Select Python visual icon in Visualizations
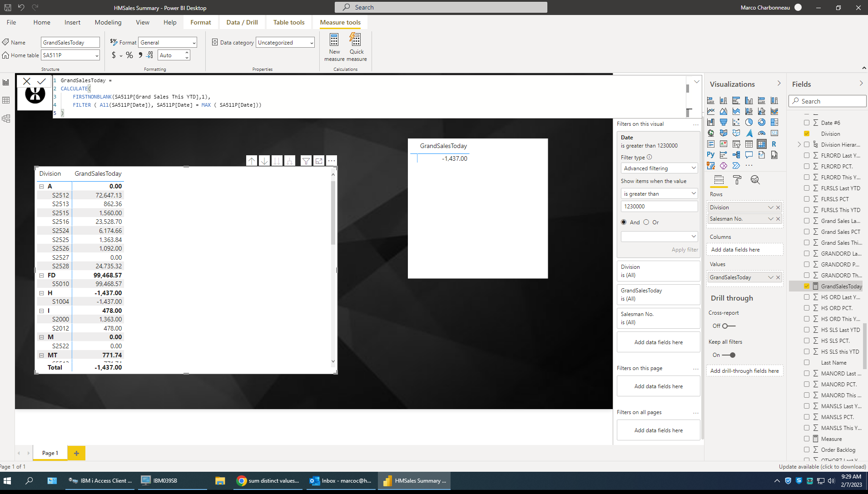Image resolution: width=868 pixels, height=494 pixels. point(711,155)
